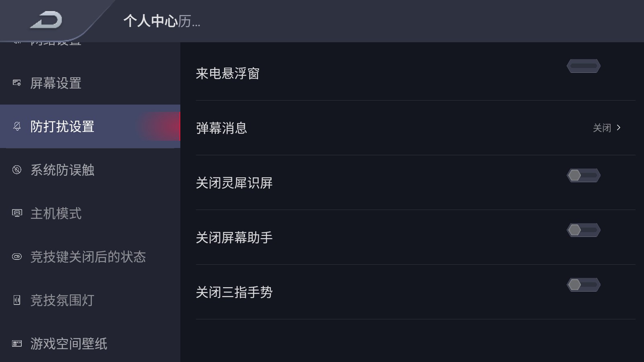Click the icon beside 竞技键关闭后的状态
This screenshot has height=362, width=644.
point(17,257)
